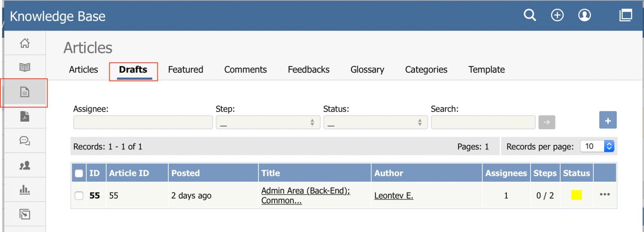Open the search magnifier in header
Image resolution: width=644 pixels, height=232 pixels.
[530, 15]
